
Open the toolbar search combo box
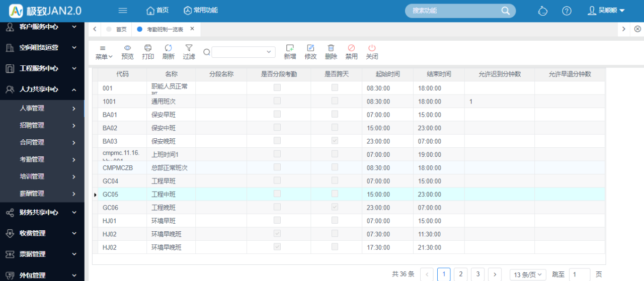pos(244,52)
